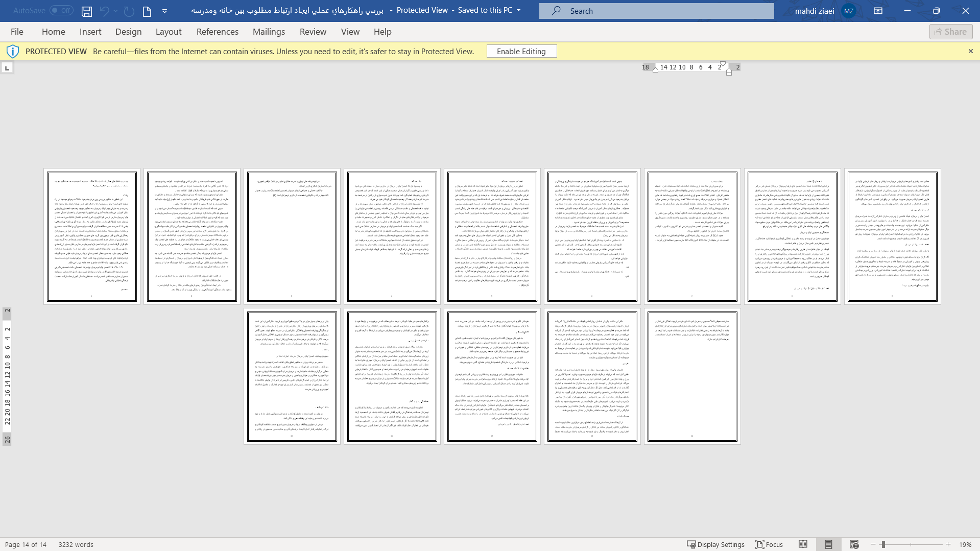The height and width of the screenshot is (551, 980).
Task: Open the File tab
Action: click(17, 32)
